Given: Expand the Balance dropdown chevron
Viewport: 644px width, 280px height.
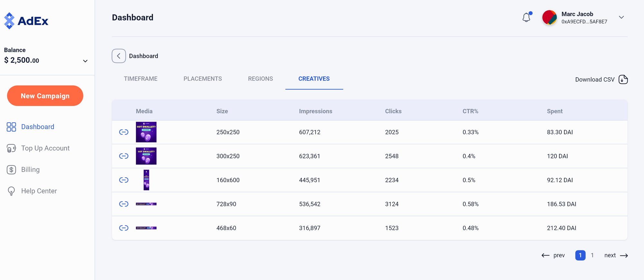Looking at the screenshot, I should [x=85, y=61].
